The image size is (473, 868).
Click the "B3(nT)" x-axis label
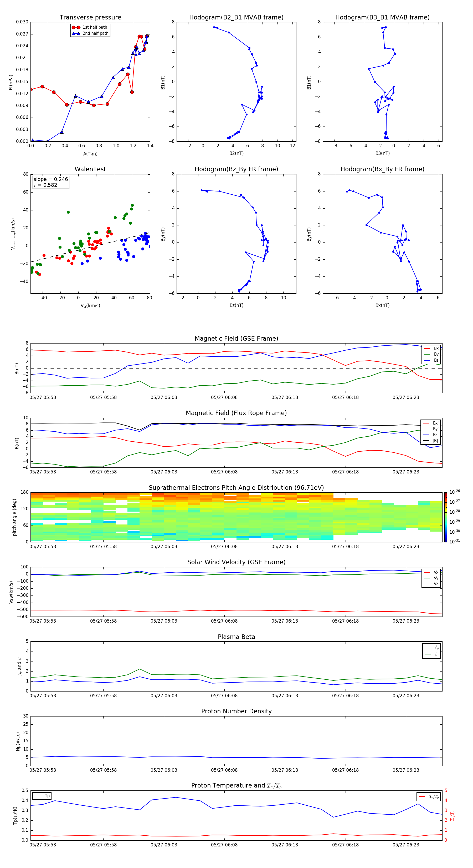point(382,153)
